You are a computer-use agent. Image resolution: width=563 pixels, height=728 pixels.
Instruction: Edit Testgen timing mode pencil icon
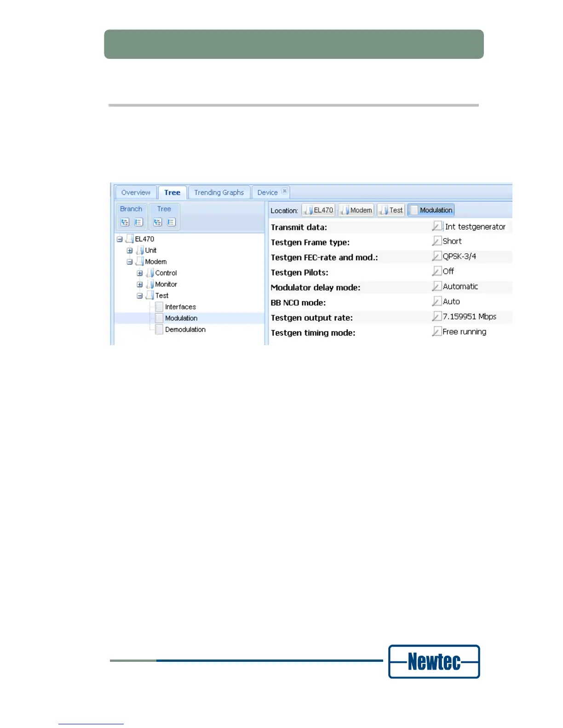[437, 331]
